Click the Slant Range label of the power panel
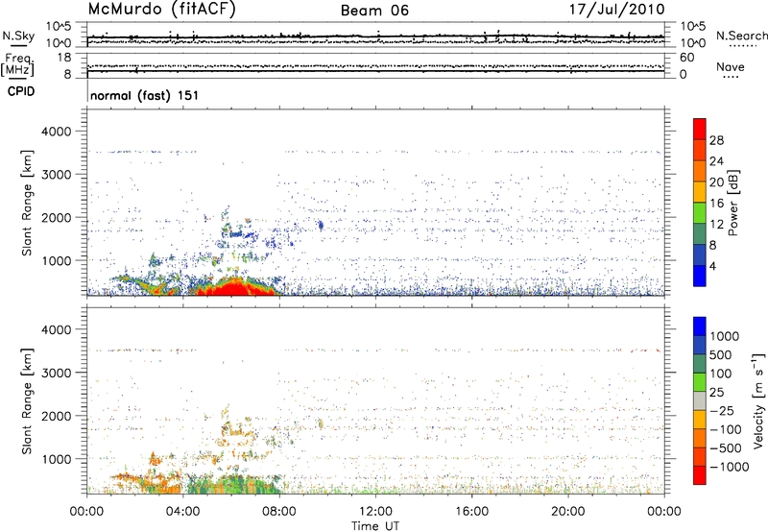 [x=27, y=203]
